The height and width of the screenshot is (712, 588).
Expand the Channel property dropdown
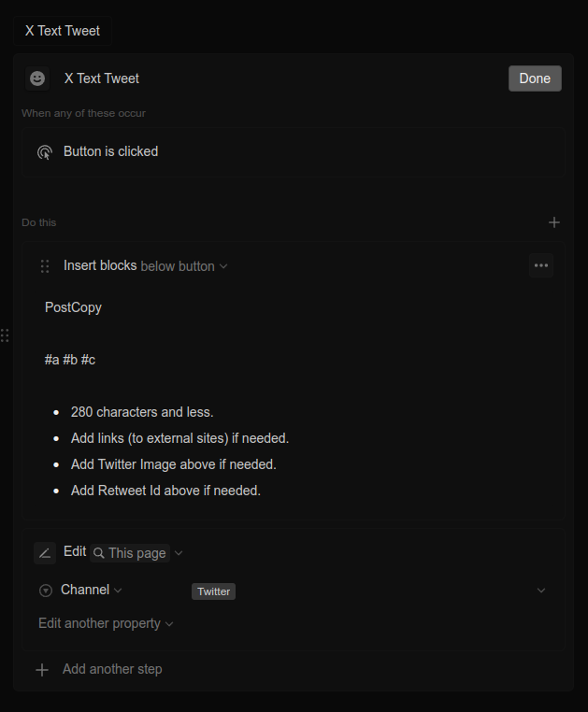pos(92,590)
